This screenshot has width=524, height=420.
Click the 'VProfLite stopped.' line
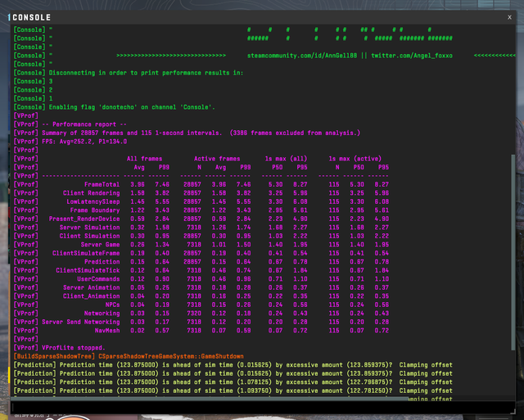(x=74, y=348)
